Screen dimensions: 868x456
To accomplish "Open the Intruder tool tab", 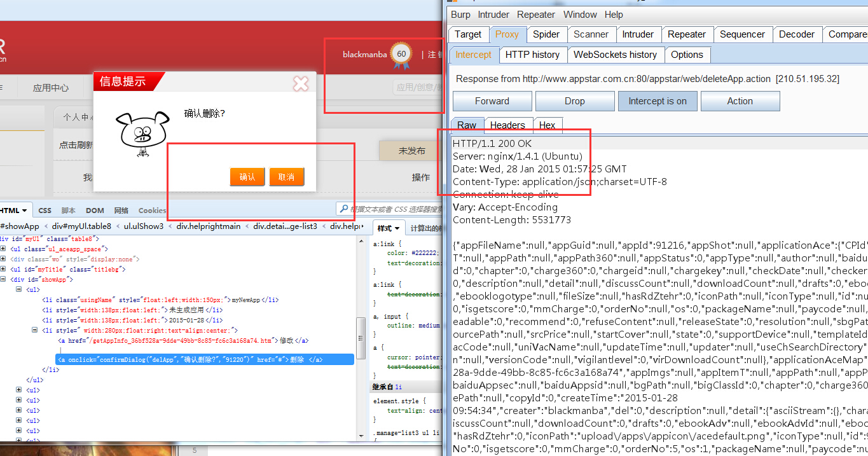I will pos(638,34).
